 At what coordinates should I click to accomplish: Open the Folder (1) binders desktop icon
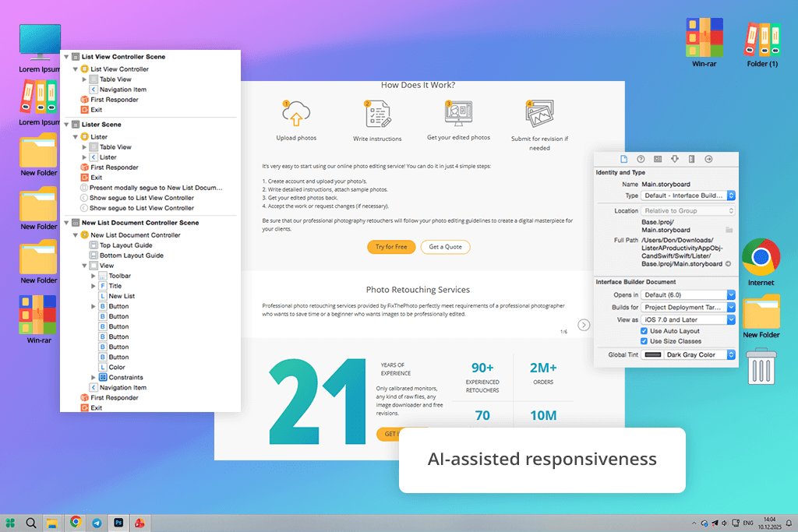(762, 39)
